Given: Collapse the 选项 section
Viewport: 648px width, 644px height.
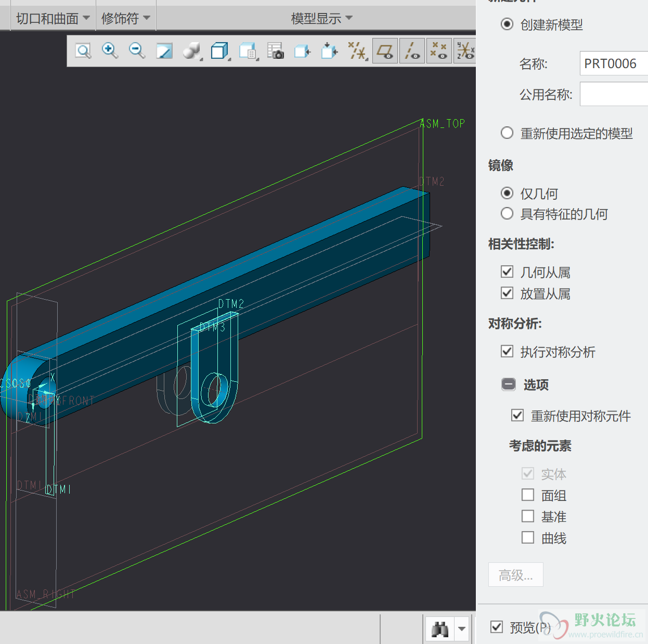Looking at the screenshot, I should coord(508,384).
